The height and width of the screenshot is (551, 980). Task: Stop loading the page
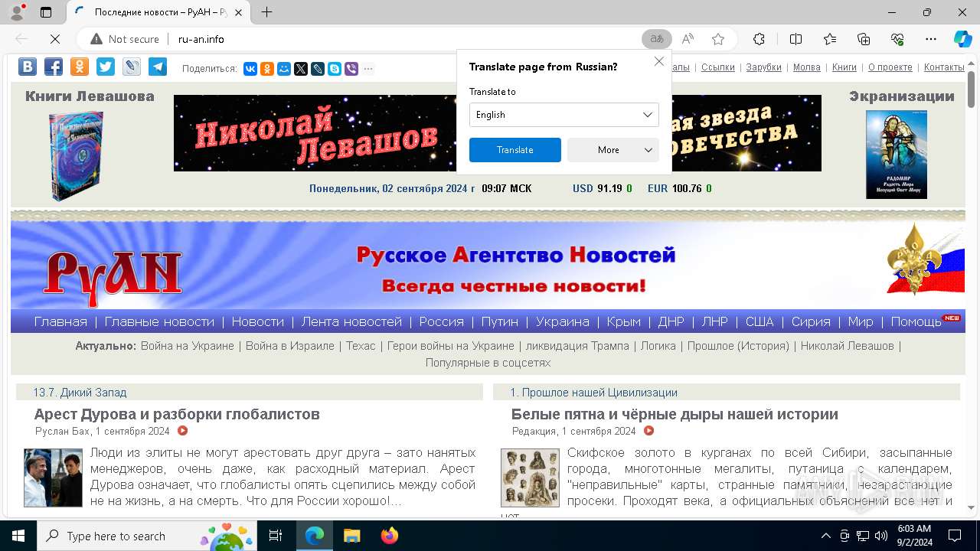[56, 39]
